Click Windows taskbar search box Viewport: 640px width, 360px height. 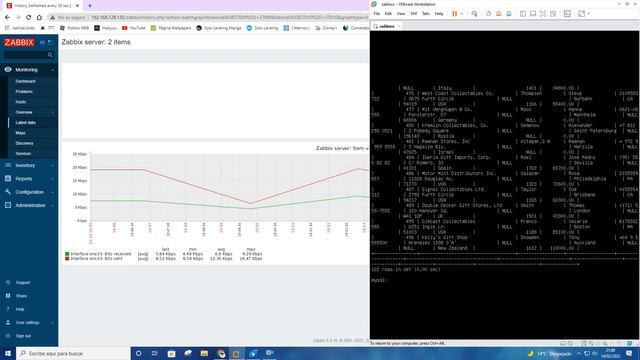coord(73,353)
